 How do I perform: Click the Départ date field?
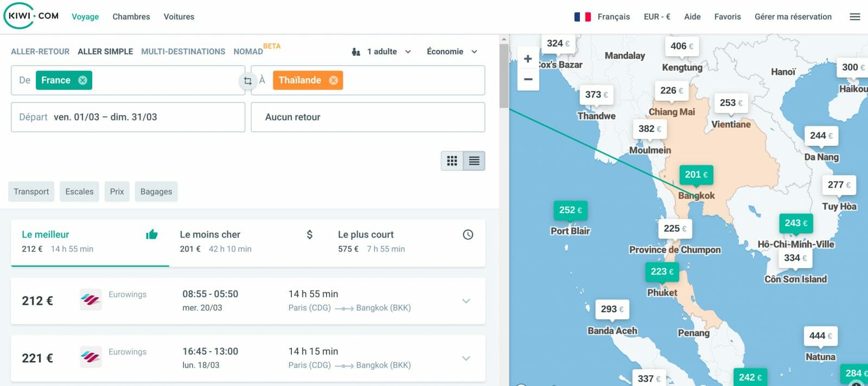pos(128,117)
